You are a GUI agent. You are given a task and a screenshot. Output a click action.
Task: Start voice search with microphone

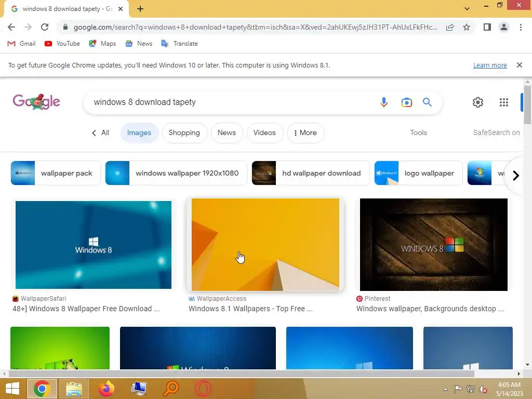tap(384, 102)
